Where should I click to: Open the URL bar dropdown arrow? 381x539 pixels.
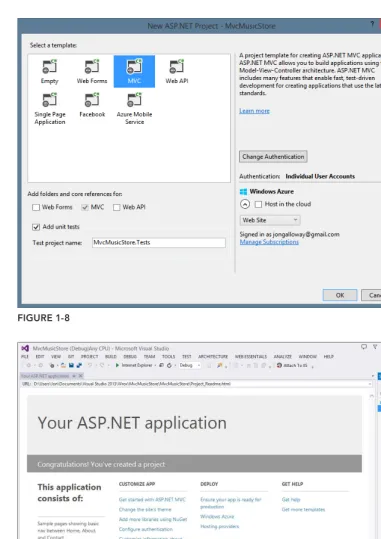[370, 384]
